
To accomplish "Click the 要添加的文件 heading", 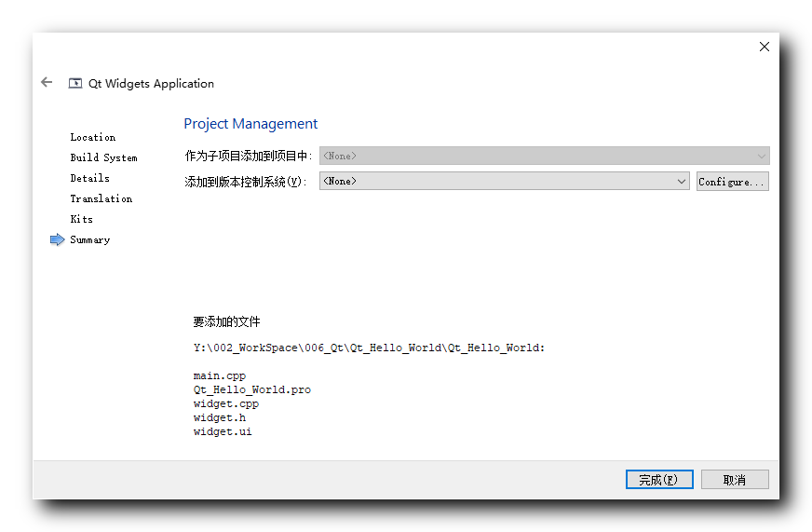I will point(226,321).
